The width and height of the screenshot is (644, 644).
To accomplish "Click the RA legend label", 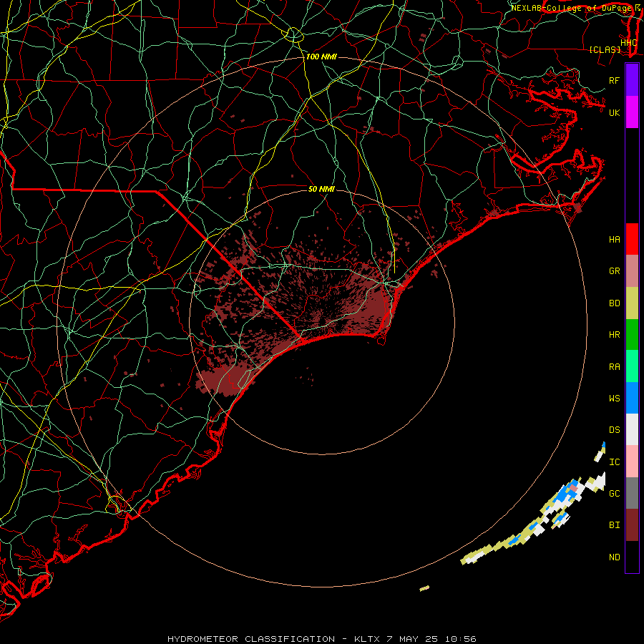I will pyautogui.click(x=614, y=366).
